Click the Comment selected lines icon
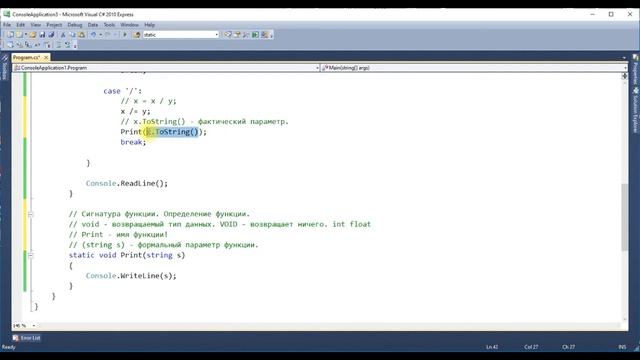Image resolution: width=640 pixels, height=360 pixels. click(58, 45)
